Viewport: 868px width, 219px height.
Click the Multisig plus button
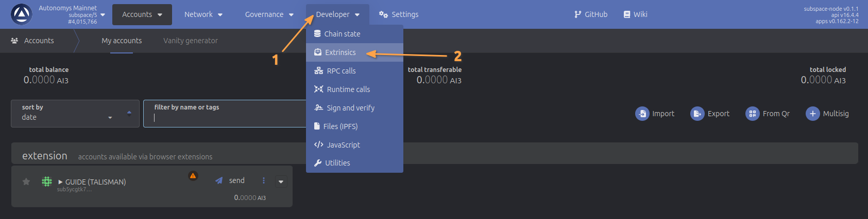coord(812,114)
